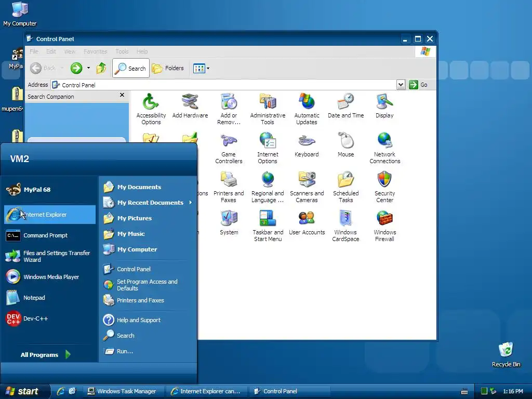Screen dimensions: 532x399
Task: Open Windows CardSpace icon
Action: (345, 226)
